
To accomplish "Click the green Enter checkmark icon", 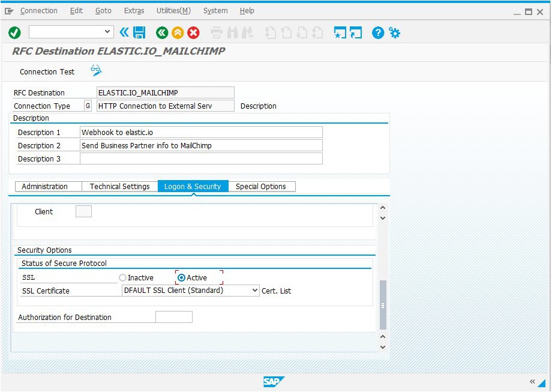I will [x=14, y=33].
